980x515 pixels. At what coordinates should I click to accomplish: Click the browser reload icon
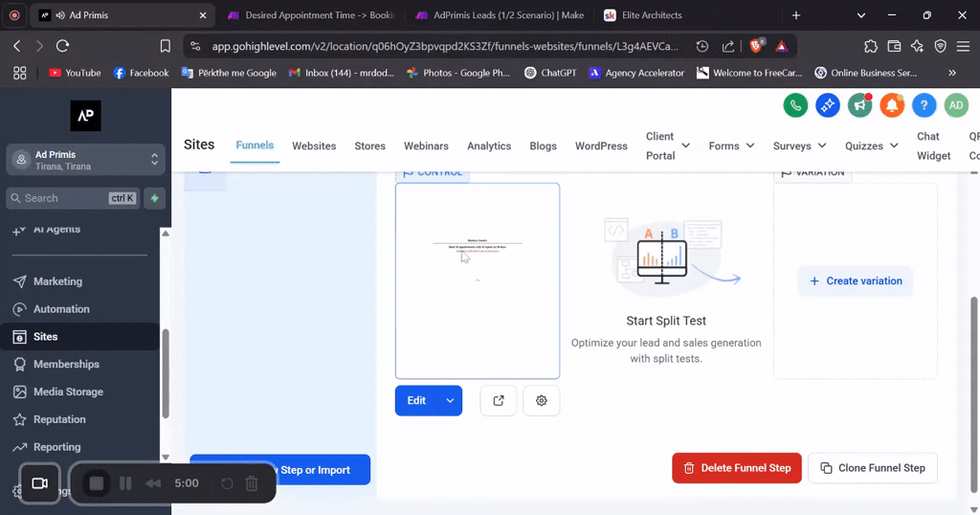pyautogui.click(x=62, y=46)
